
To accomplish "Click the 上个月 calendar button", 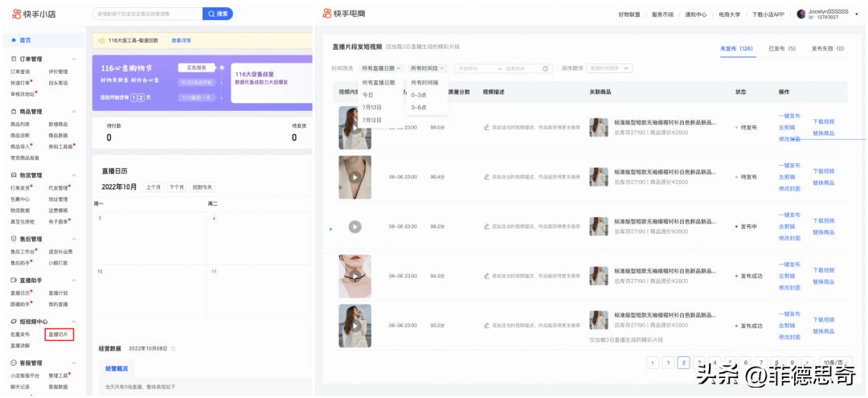I will [153, 187].
